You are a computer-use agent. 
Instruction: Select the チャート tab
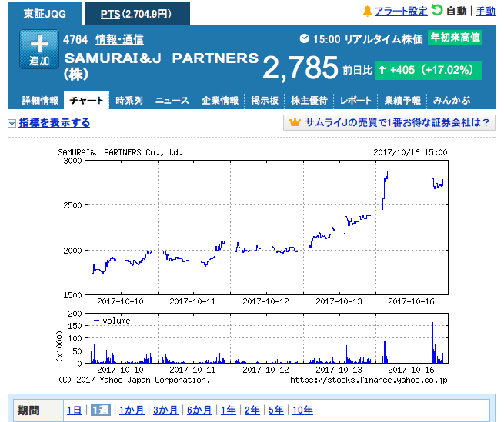(86, 101)
